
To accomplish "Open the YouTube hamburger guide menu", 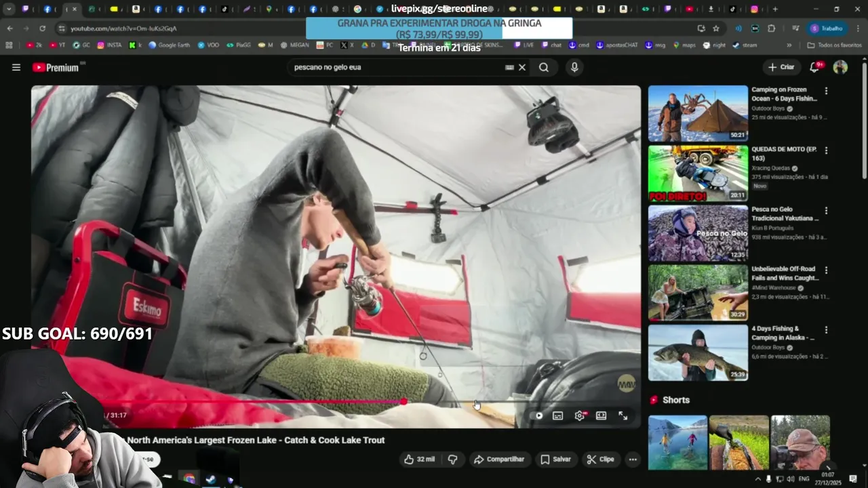I will click(x=16, y=67).
